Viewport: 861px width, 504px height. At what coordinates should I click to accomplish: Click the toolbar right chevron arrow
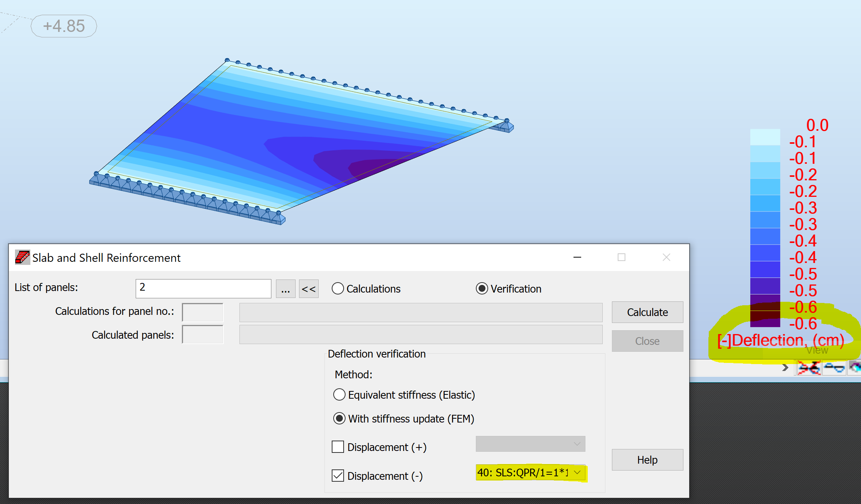(785, 368)
